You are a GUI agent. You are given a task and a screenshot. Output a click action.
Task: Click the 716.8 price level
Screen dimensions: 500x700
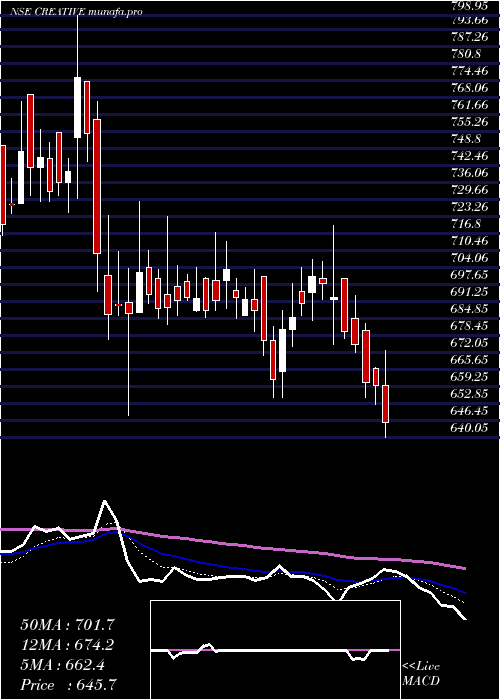[x=466, y=224]
